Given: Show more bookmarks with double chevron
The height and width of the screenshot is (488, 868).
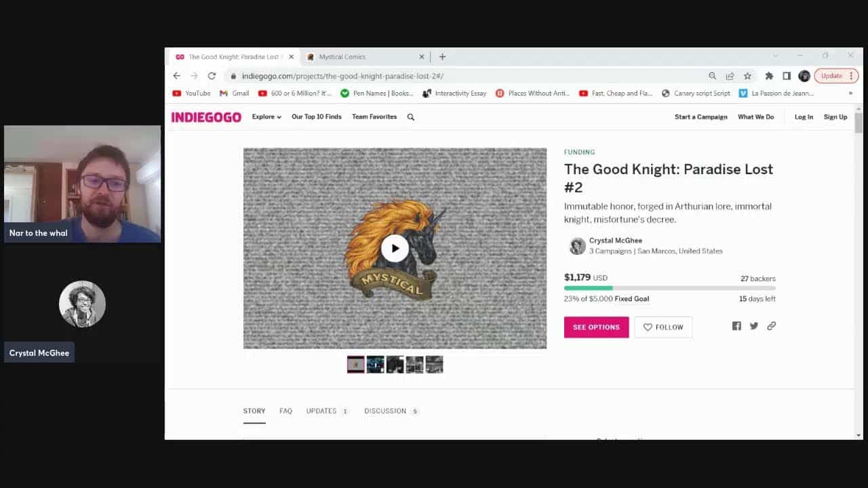Looking at the screenshot, I should tap(850, 94).
